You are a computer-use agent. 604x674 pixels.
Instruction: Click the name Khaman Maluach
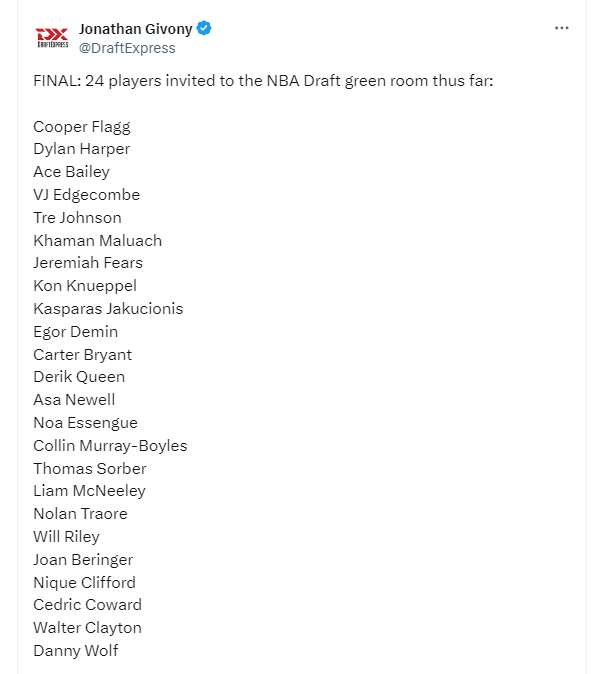pyautogui.click(x=98, y=241)
